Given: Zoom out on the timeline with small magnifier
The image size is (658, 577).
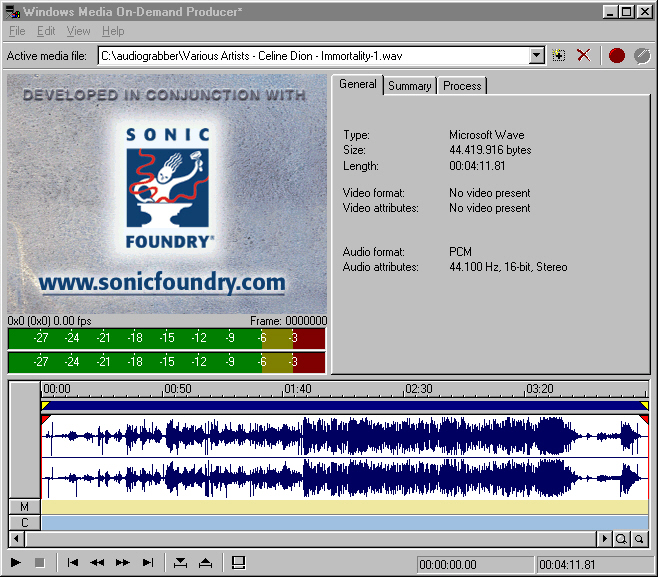Looking at the screenshot, I should coord(639,538).
